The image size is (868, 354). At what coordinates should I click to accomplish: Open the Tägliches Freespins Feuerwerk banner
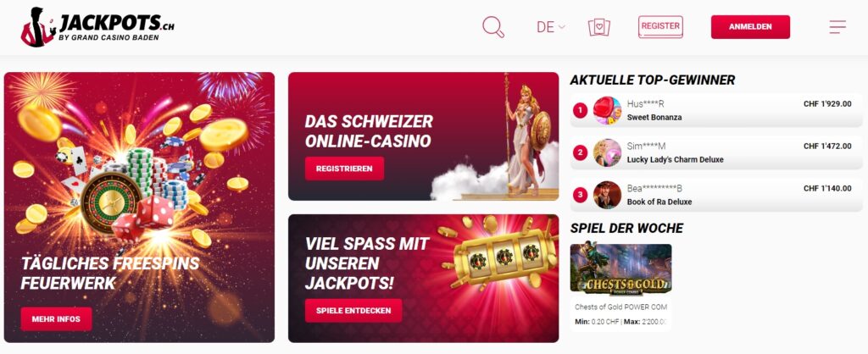pyautogui.click(x=139, y=207)
